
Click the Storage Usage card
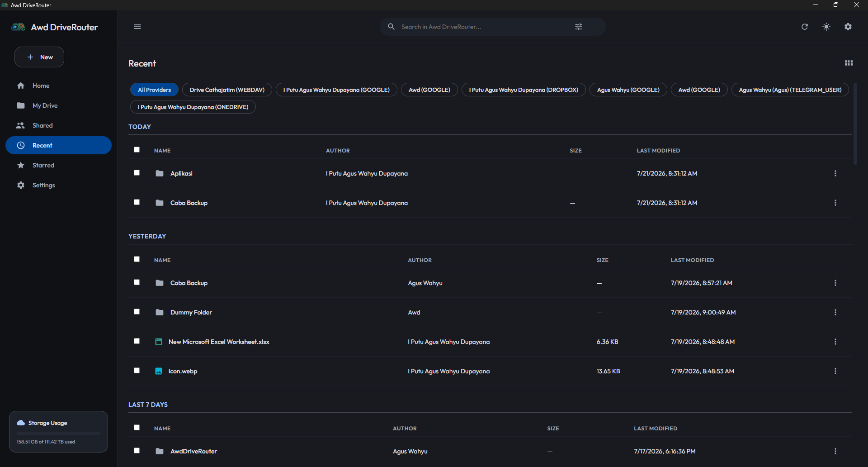58,432
